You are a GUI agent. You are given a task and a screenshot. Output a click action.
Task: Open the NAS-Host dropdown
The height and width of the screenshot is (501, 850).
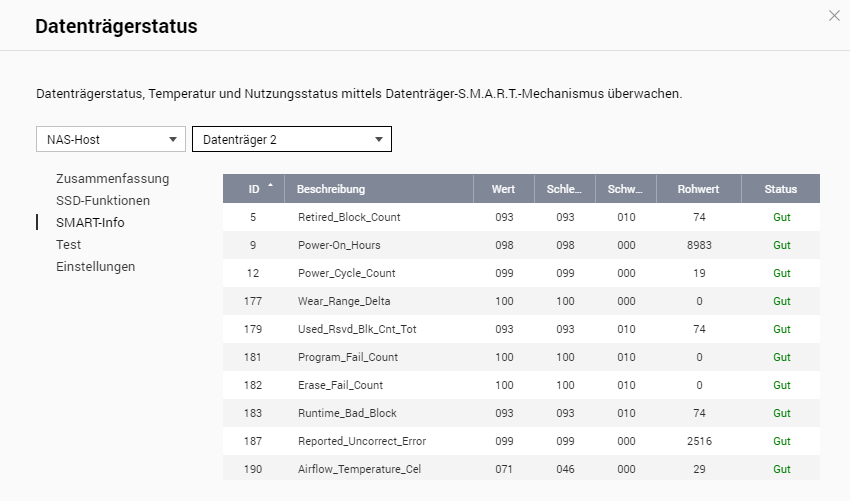pyautogui.click(x=111, y=139)
